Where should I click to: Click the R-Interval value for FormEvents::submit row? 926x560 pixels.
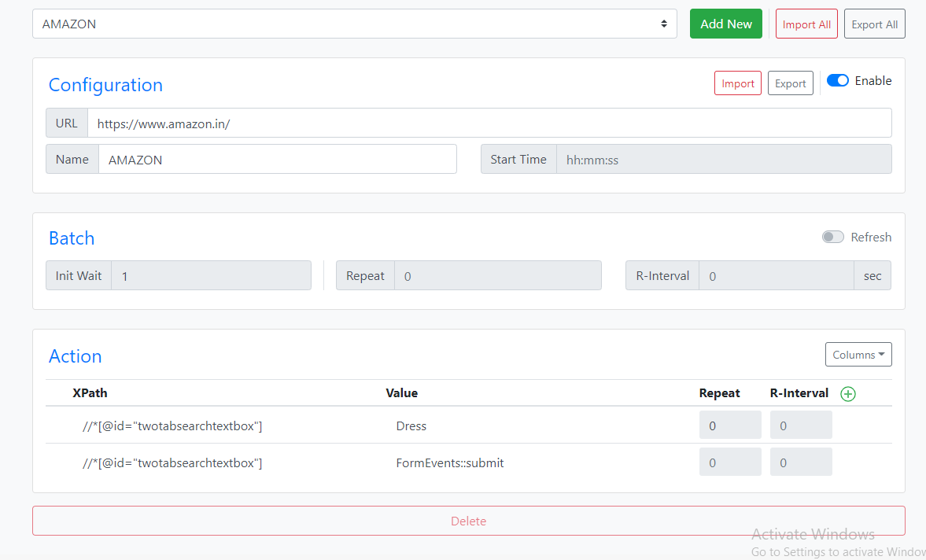point(801,462)
